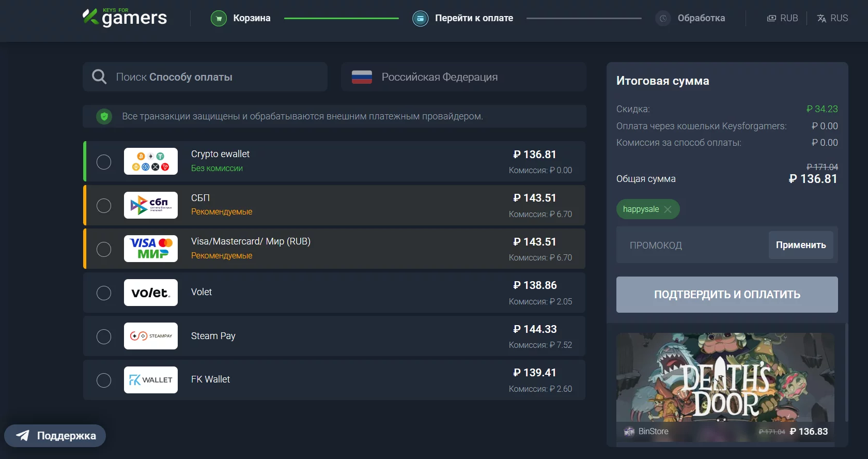This screenshot has width=868, height=459.
Task: Select Crypto ewallet radio button
Action: [104, 162]
